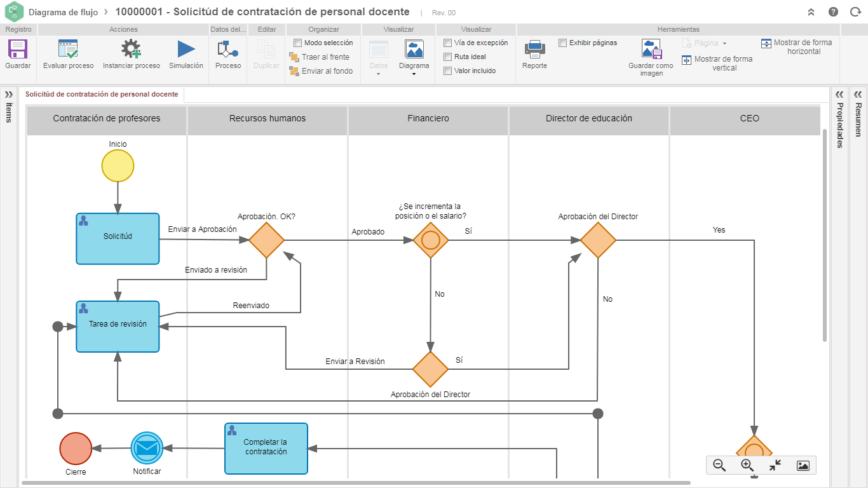Click the Enviado a revisión label

[x=216, y=270]
